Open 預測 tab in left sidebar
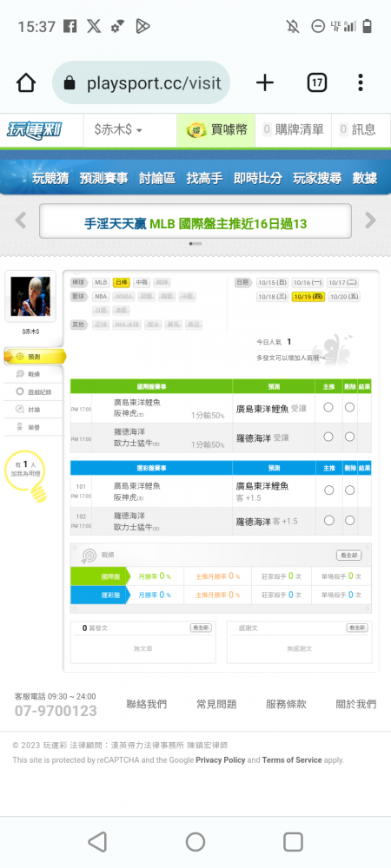This screenshot has width=391, height=868. coord(35,357)
